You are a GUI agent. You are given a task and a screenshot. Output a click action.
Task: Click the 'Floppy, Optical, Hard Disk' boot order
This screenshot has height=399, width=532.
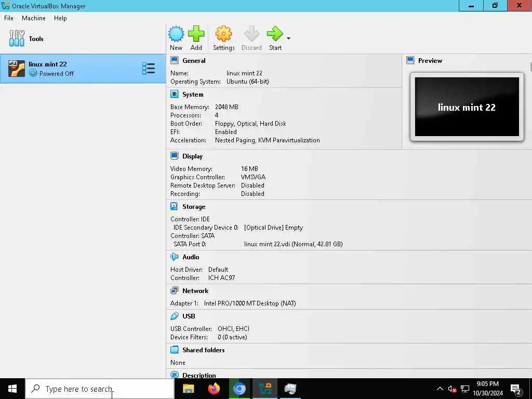coord(250,124)
